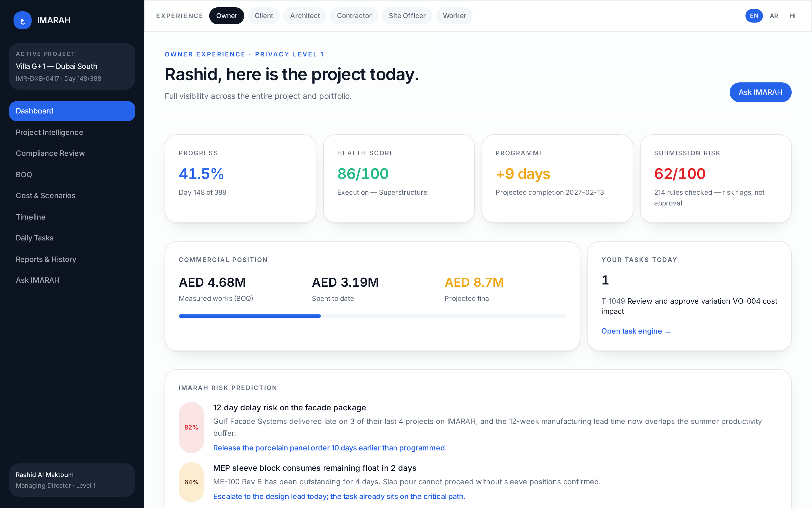Click the 64% risk badge

click(x=191, y=482)
